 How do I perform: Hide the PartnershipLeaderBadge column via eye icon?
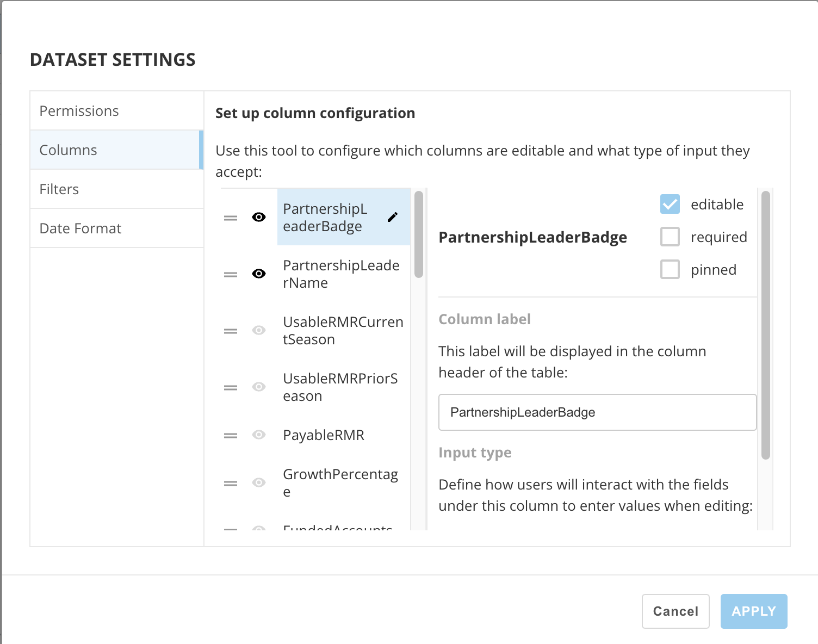pos(259,217)
